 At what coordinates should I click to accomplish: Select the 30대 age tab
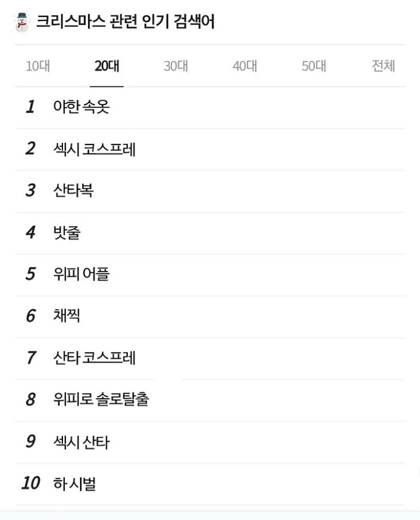(176, 67)
